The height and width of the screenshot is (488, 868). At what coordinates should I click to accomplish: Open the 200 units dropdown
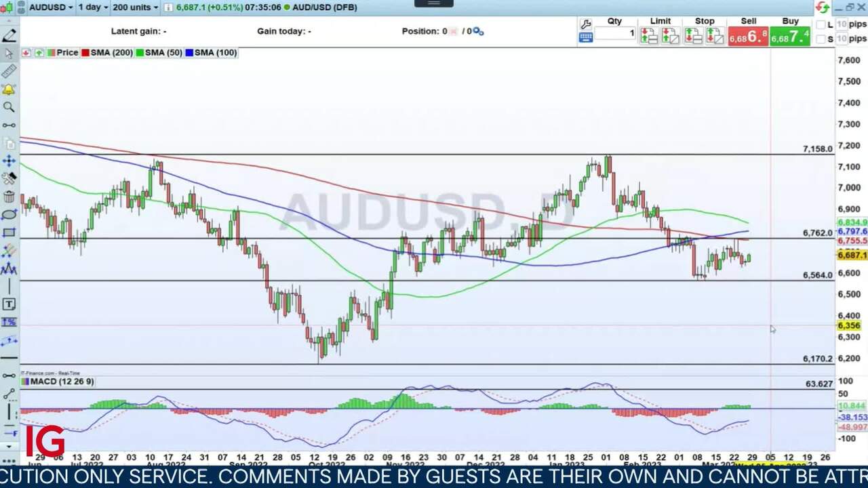pos(134,7)
